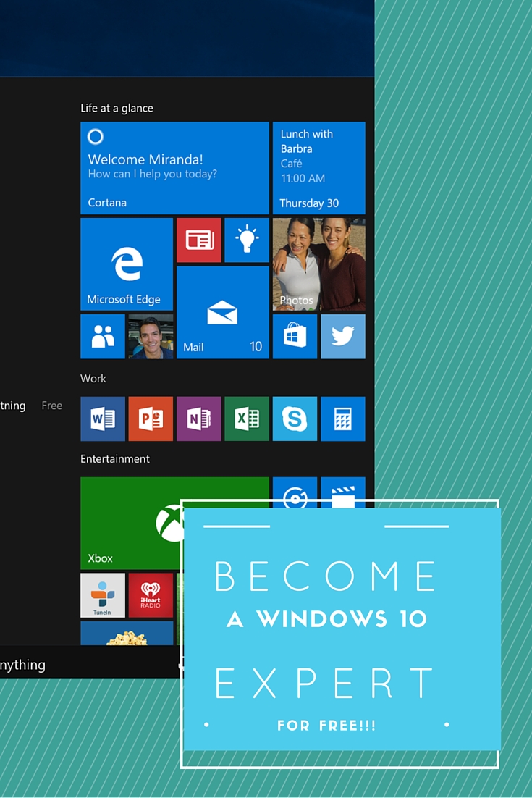Launch the Word tile
Image resolution: width=532 pixels, height=798 pixels.
pos(103,419)
